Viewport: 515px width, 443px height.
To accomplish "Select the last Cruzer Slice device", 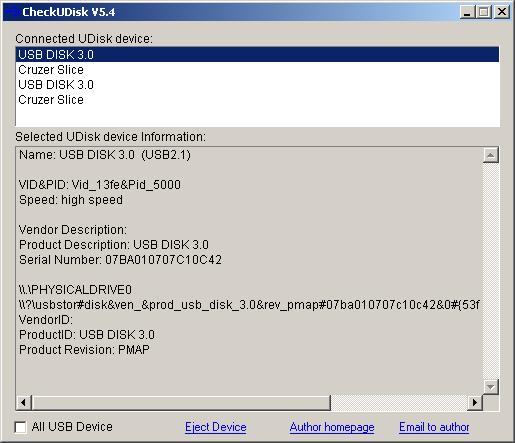I will click(257, 100).
